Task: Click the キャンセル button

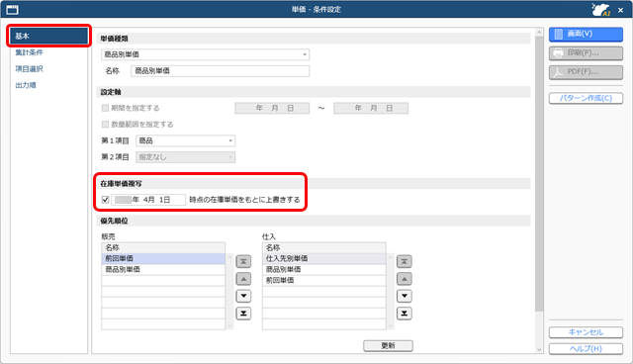Action: (x=586, y=332)
